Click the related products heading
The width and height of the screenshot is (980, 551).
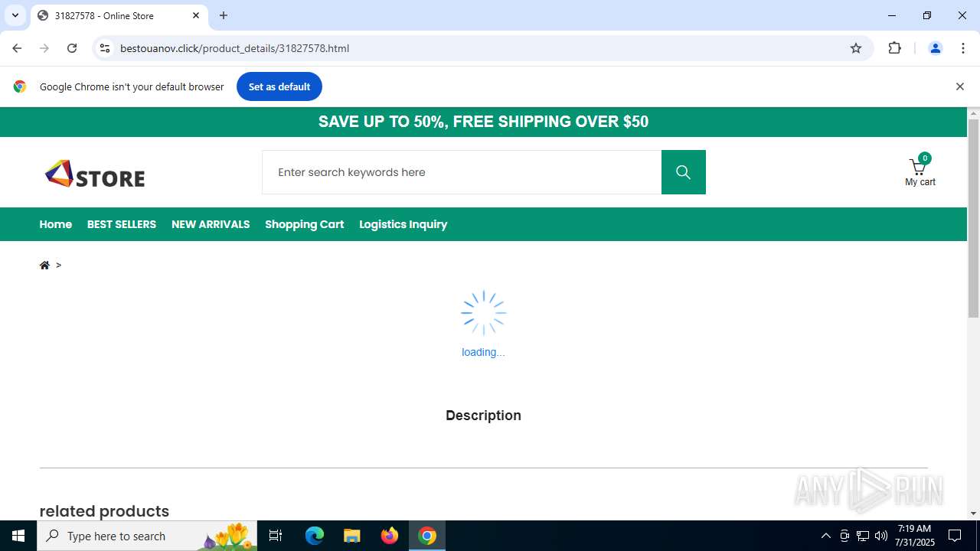coord(104,511)
